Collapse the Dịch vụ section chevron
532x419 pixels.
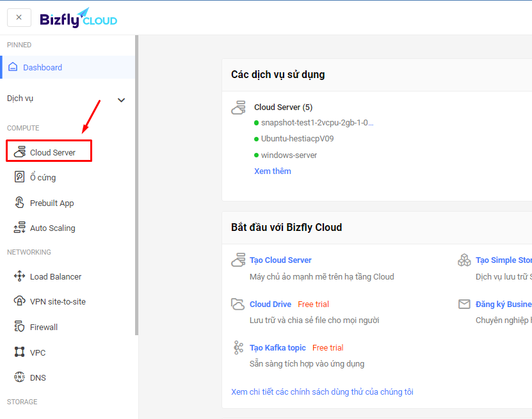click(121, 100)
